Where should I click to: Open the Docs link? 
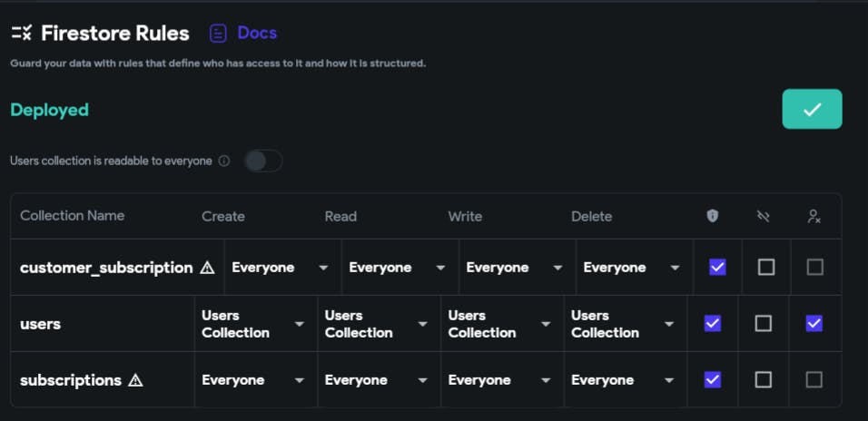click(x=257, y=33)
